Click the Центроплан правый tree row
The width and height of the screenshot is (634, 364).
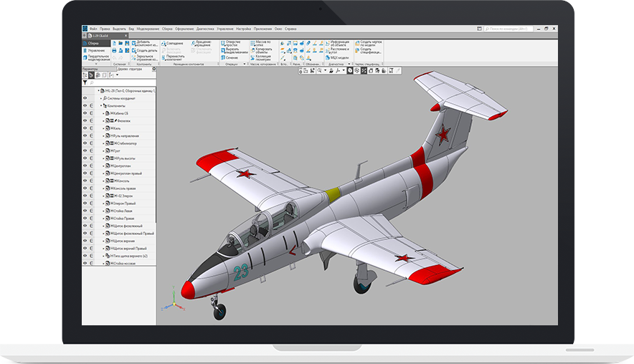tap(119, 173)
